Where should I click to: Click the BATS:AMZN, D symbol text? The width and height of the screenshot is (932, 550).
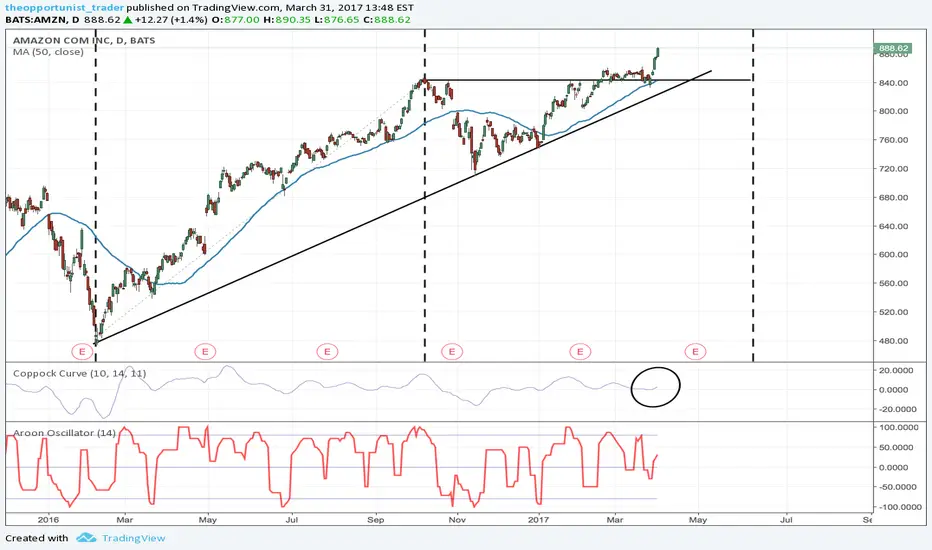42,20
